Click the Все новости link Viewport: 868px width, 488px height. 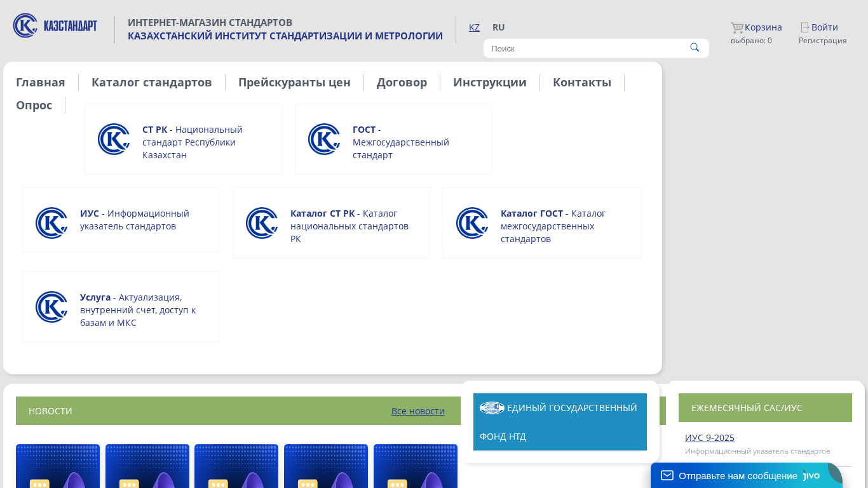(x=417, y=411)
